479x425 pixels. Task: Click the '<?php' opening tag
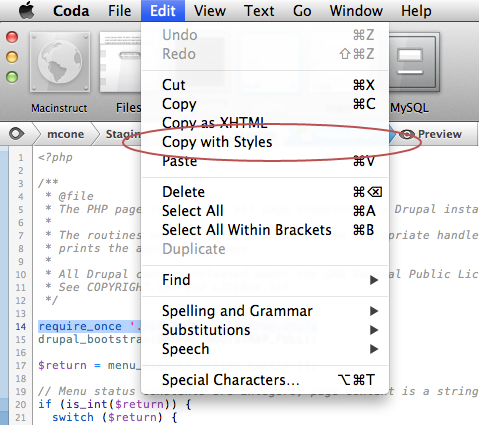click(55, 157)
